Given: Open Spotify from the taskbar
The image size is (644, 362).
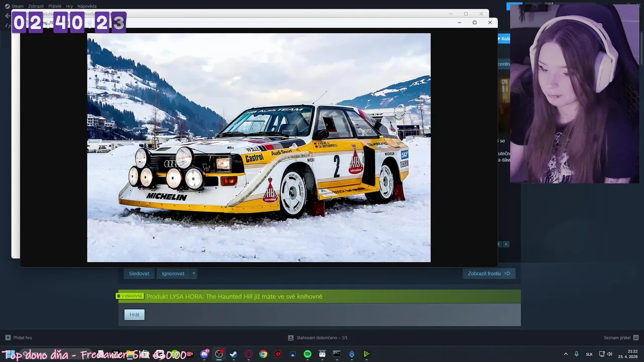Looking at the screenshot, I should (x=307, y=354).
